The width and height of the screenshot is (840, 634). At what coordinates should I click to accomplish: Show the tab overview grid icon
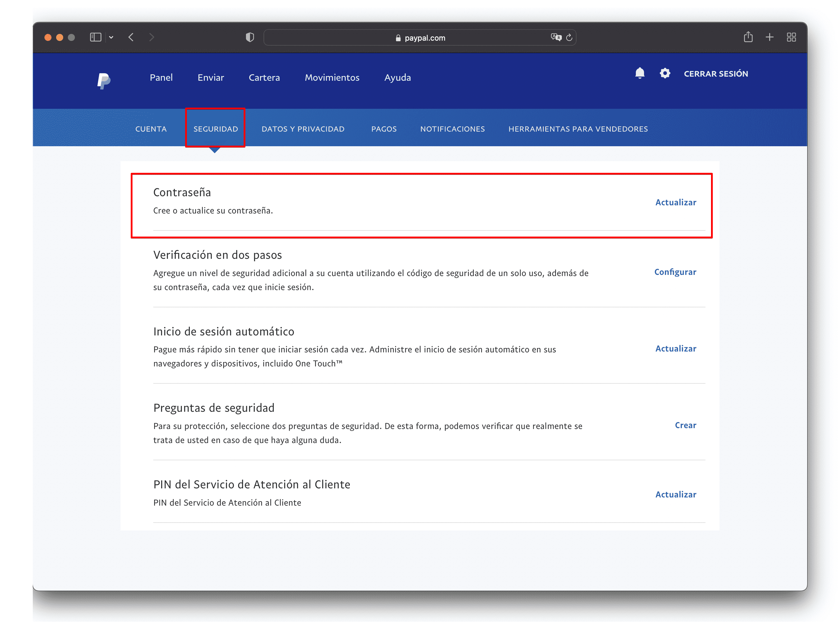791,37
